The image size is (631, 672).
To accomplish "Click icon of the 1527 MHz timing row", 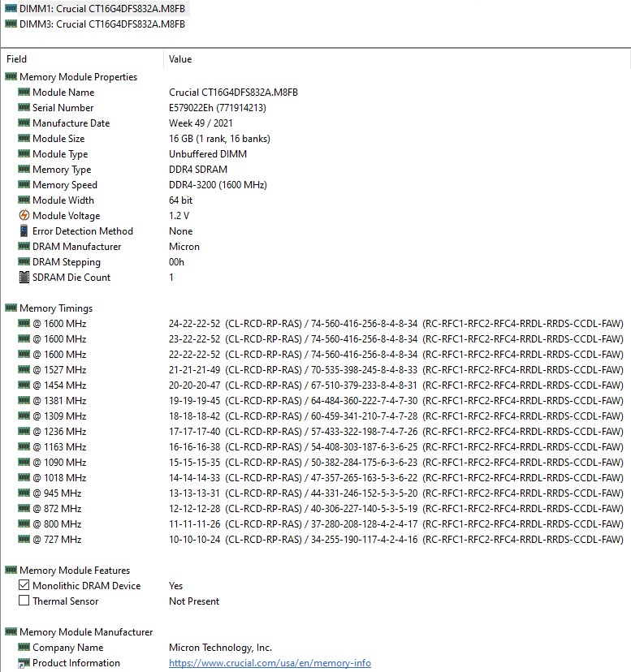I will pyautogui.click(x=24, y=369).
